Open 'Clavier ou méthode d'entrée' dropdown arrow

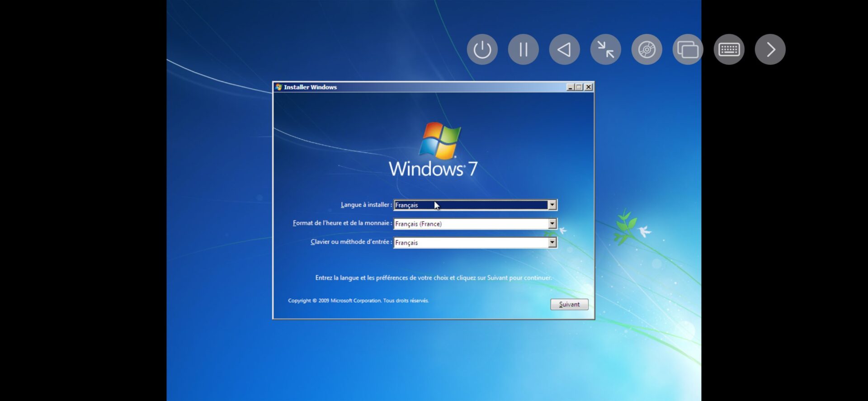[552, 243]
